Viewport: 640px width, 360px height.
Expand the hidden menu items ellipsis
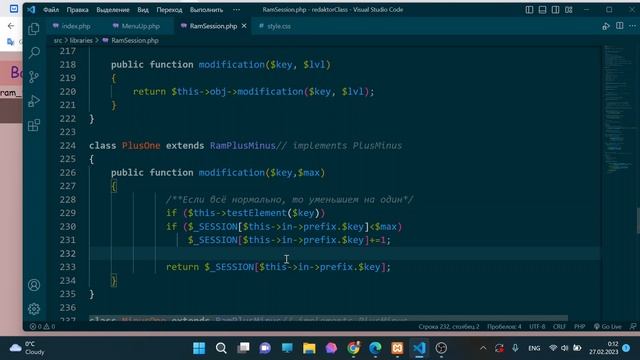[x=236, y=9]
